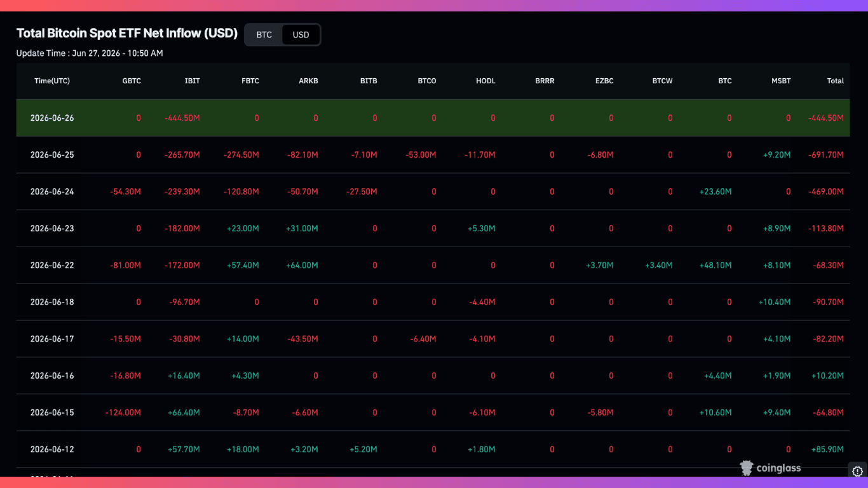868x488 pixels.
Task: Click the +66.40M IBIT value
Action: (184, 412)
